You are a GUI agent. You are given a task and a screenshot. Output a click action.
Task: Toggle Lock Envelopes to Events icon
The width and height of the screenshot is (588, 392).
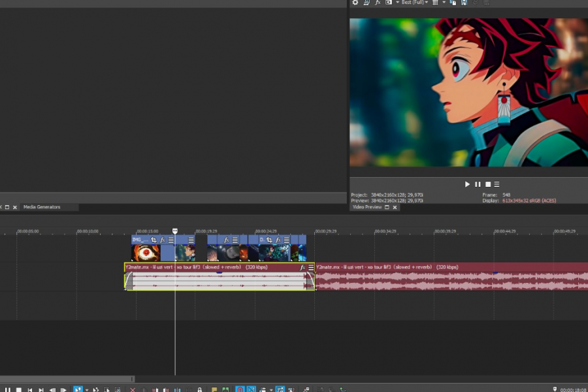280,389
